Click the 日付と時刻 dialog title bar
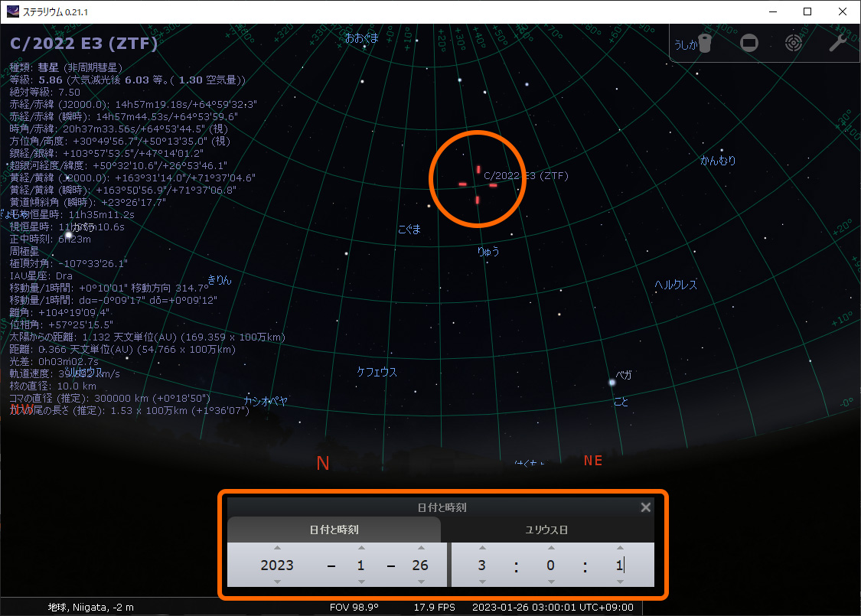The height and width of the screenshot is (616, 861). point(441,507)
